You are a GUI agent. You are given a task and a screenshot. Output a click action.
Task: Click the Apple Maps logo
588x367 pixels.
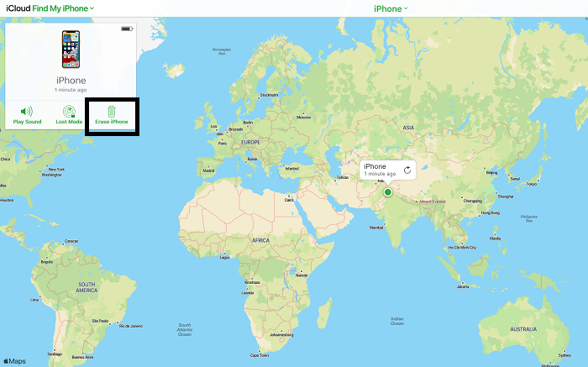(14, 361)
